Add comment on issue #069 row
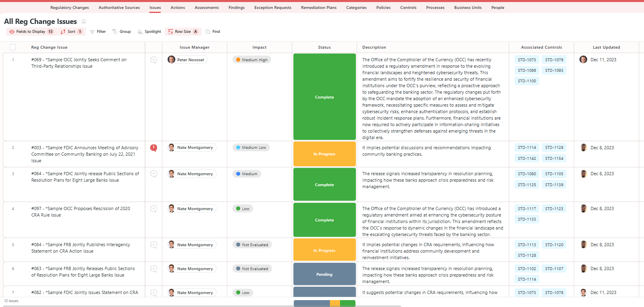The width and height of the screenshot is (644, 307). (154, 60)
